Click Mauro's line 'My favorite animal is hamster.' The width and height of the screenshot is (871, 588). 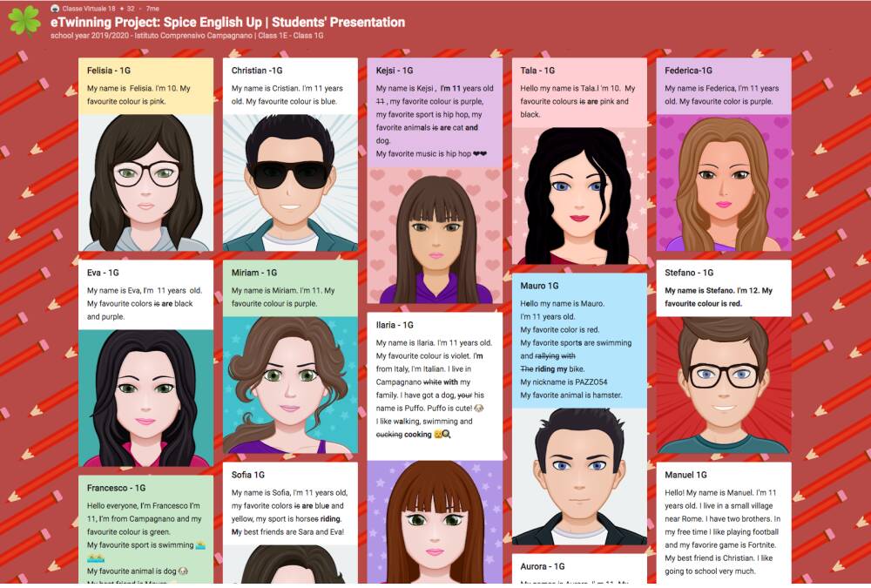coord(571,395)
